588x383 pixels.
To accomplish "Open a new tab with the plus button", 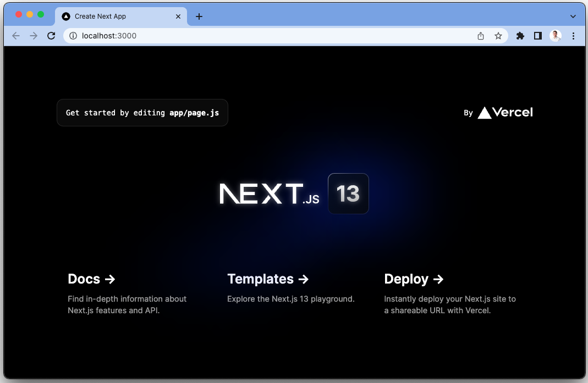I will pos(199,16).
